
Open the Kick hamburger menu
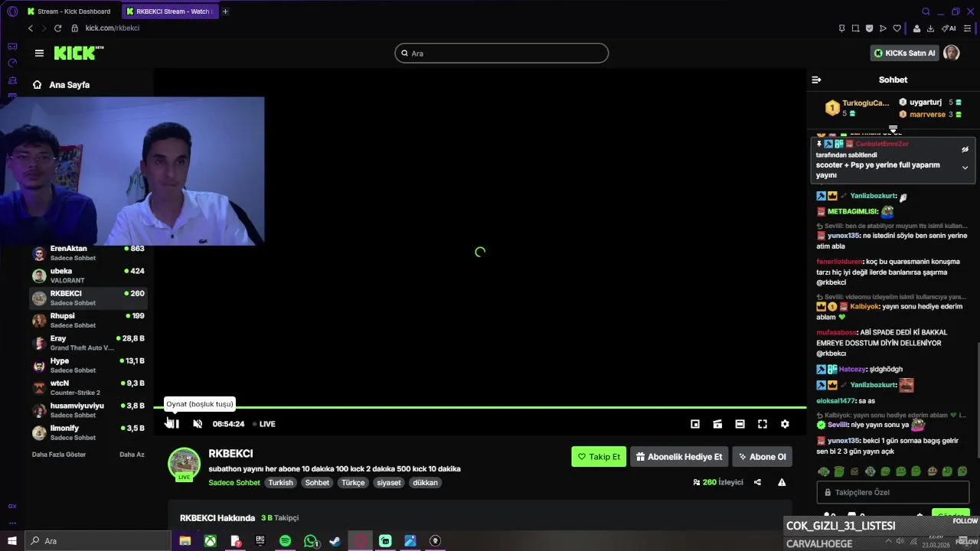click(x=39, y=53)
